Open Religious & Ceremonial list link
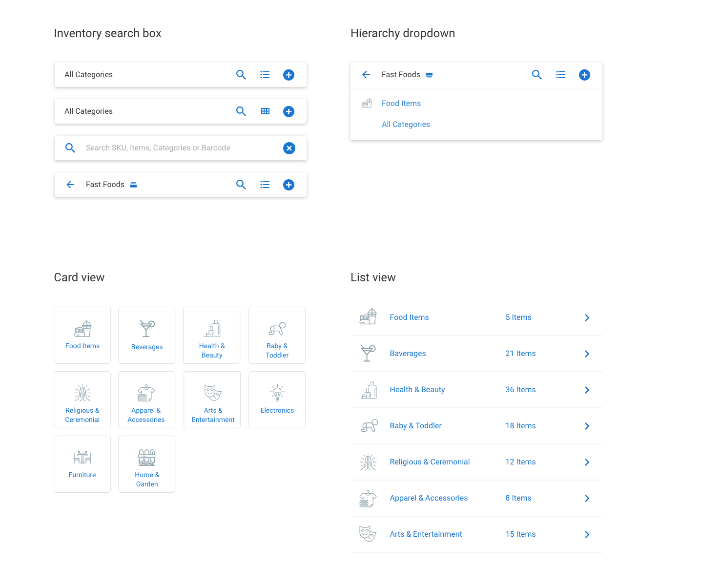 click(430, 462)
